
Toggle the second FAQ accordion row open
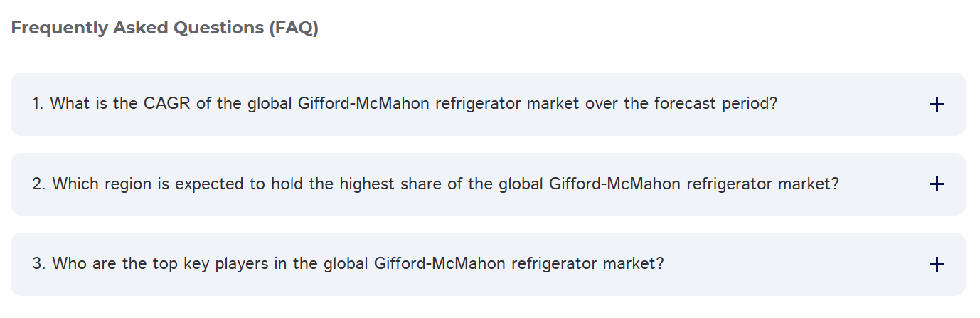488,184
